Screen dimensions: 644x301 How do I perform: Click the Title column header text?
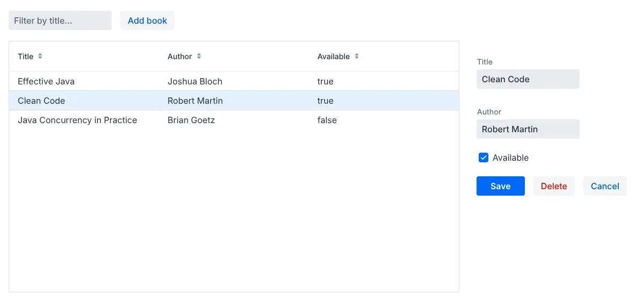click(x=25, y=56)
